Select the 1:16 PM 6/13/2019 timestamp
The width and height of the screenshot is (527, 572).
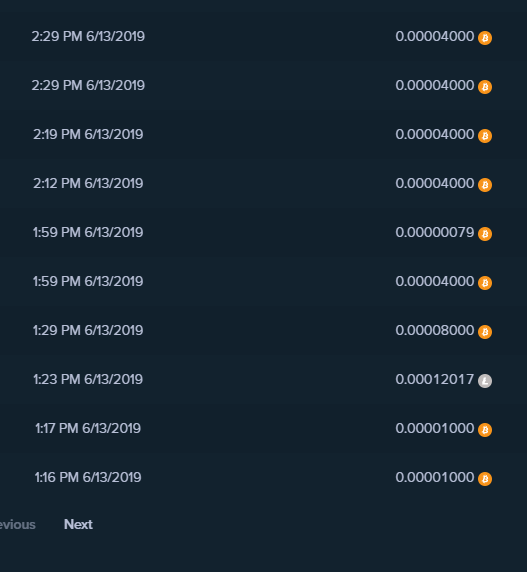pos(88,477)
